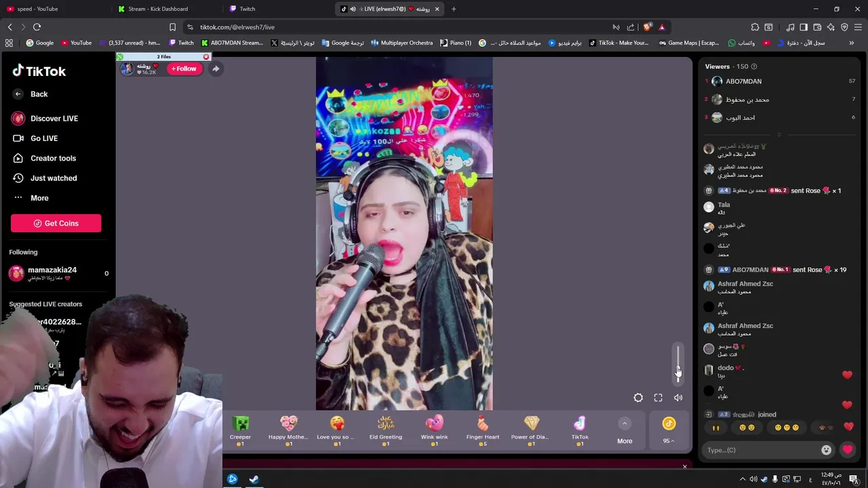Screen dimensions: 868x488
Task: Send a like with heart button
Action: pos(848,450)
